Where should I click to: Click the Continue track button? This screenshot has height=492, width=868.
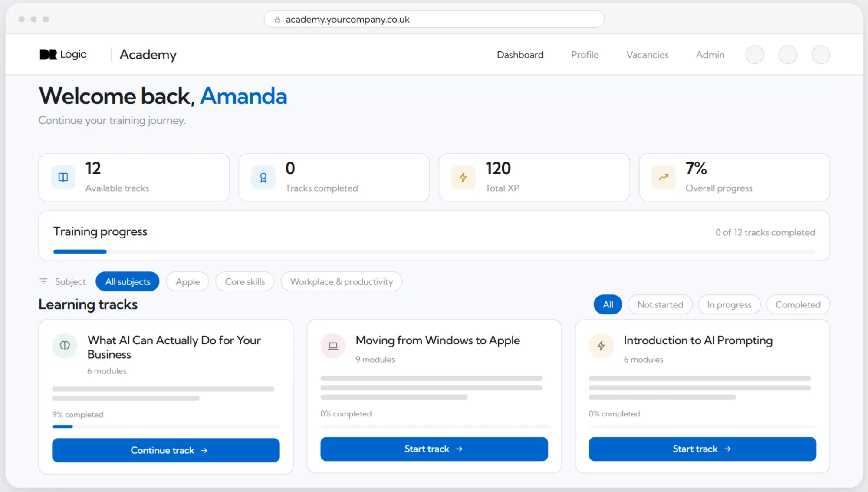166,450
